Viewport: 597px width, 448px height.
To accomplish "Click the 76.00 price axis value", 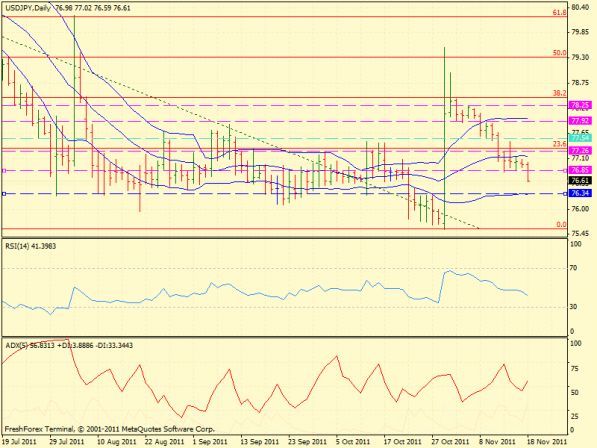I will (580, 209).
